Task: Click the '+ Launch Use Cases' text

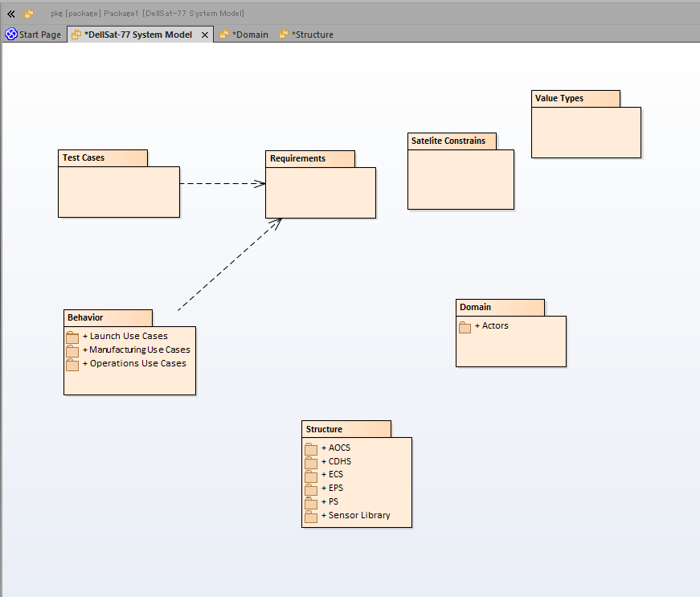Action: pos(125,336)
